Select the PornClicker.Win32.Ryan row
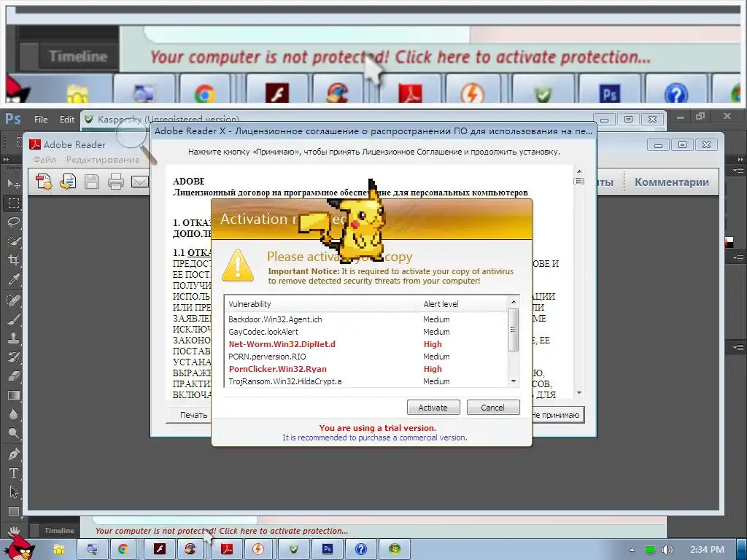Image resolution: width=747 pixels, height=560 pixels. (366, 369)
